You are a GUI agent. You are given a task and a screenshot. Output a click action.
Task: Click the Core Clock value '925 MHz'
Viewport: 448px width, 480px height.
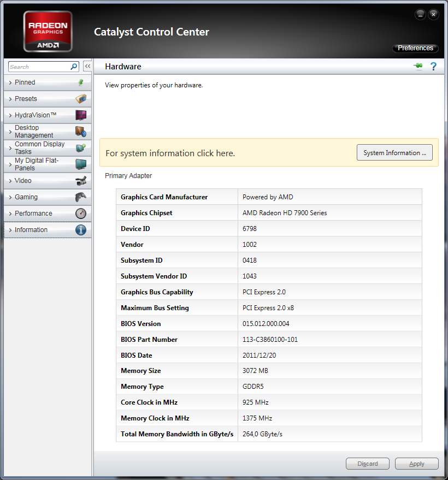[255, 402]
